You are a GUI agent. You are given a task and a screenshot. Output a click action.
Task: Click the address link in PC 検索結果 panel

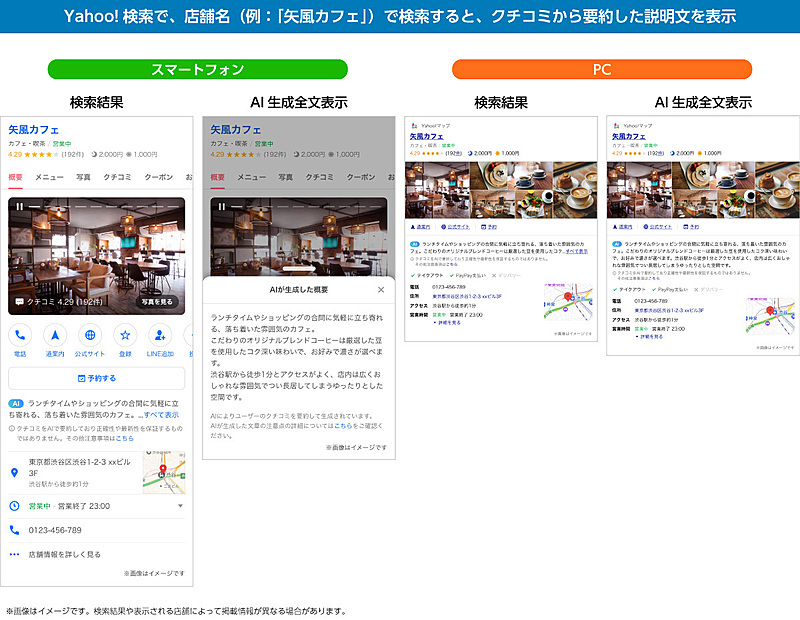(467, 296)
